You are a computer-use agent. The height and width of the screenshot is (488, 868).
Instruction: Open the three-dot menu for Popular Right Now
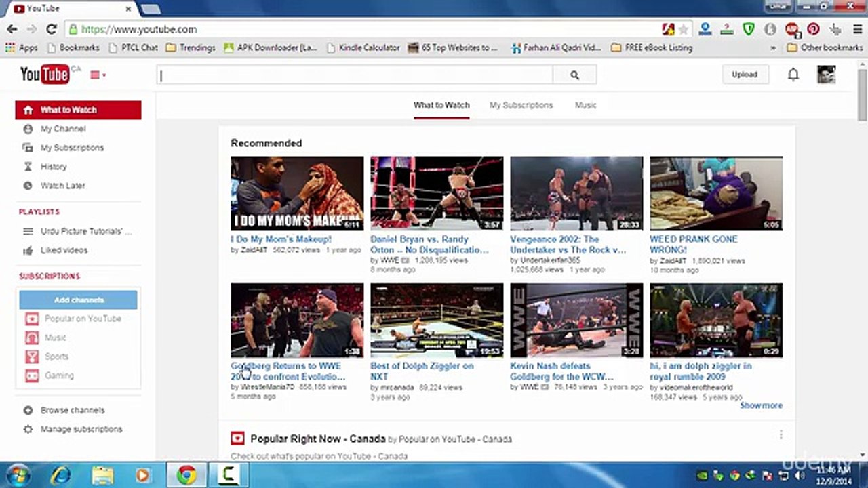(x=781, y=434)
